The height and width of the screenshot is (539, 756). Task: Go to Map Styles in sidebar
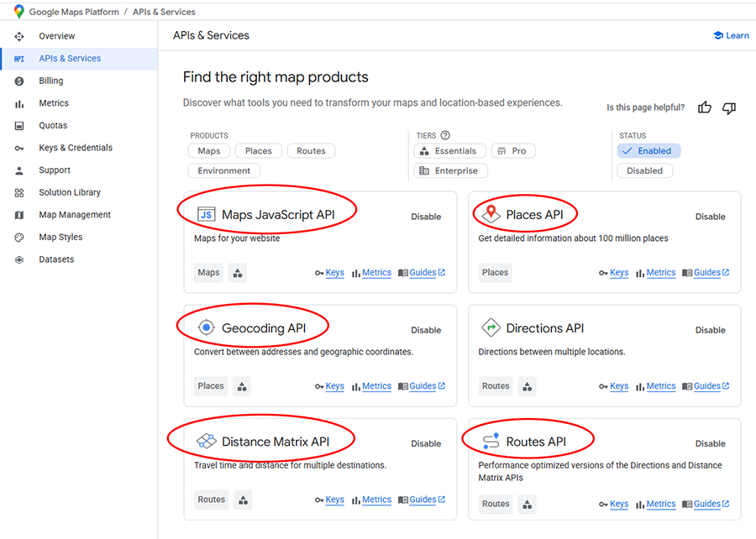coord(60,237)
